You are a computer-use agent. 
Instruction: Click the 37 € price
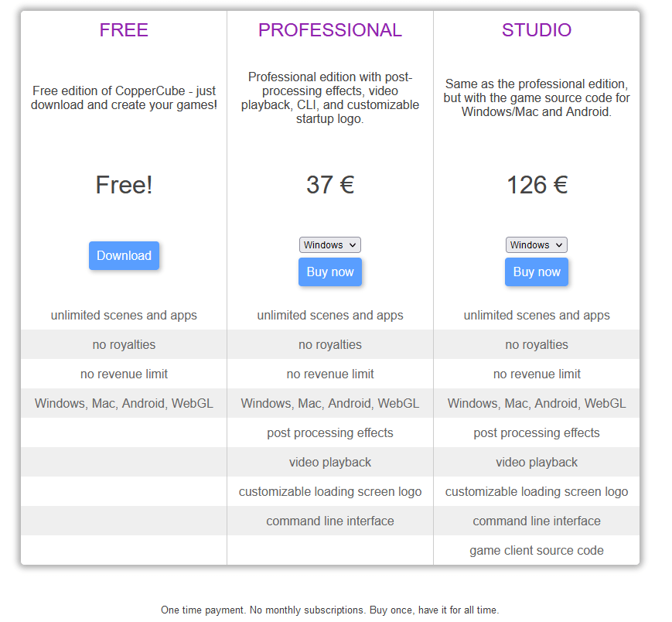point(330,185)
